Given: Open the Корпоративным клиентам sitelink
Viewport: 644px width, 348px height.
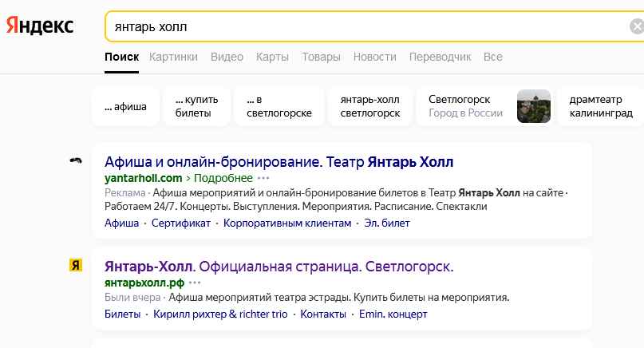Looking at the screenshot, I should [x=287, y=223].
